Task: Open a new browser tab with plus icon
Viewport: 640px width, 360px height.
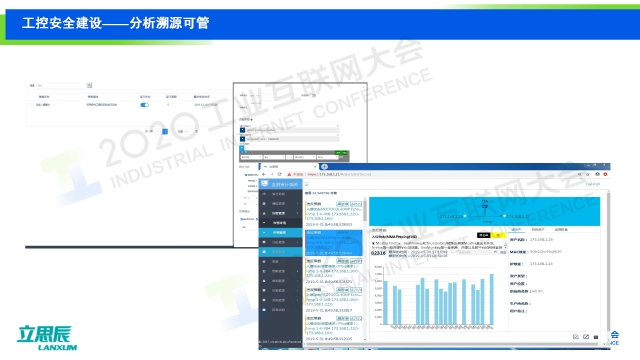Action: tap(324, 167)
